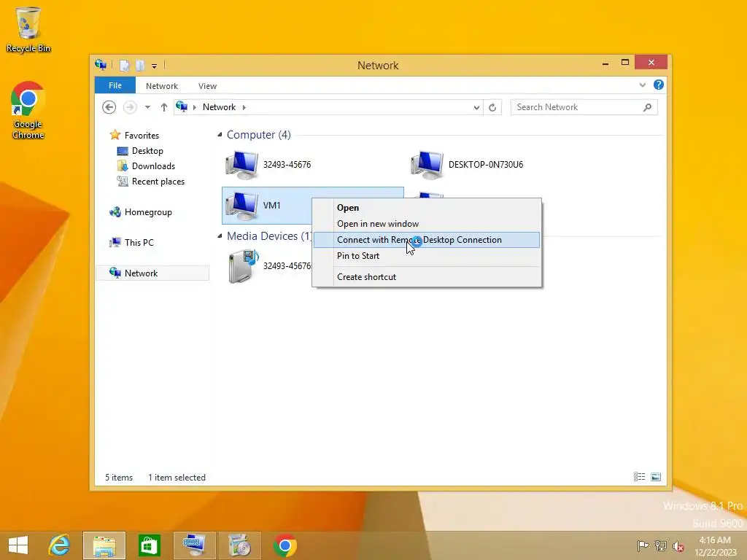The width and height of the screenshot is (747, 560).
Task: Open File Explorer taskbar button
Action: (104, 545)
